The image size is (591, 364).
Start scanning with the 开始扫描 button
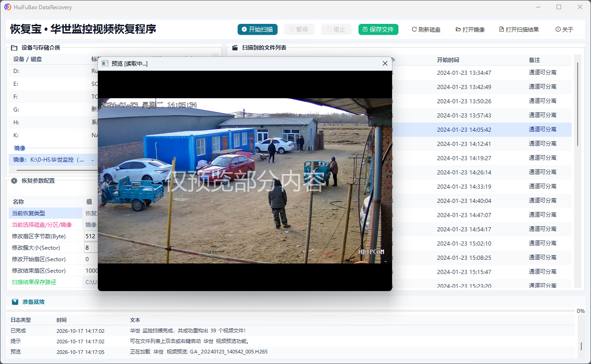point(258,29)
